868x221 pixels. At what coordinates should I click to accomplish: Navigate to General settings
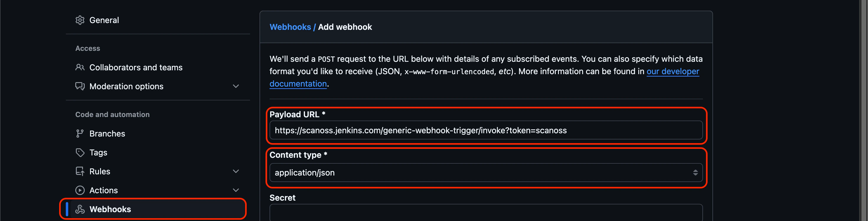(104, 20)
